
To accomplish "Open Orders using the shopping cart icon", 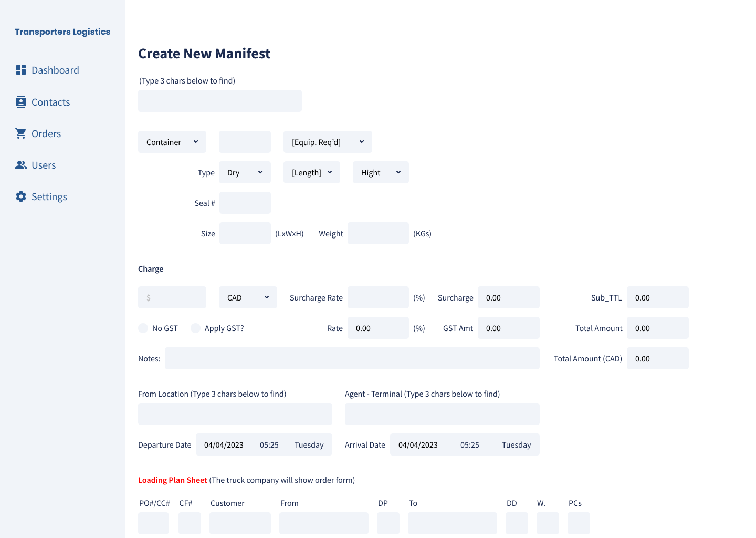I will pos(21,133).
